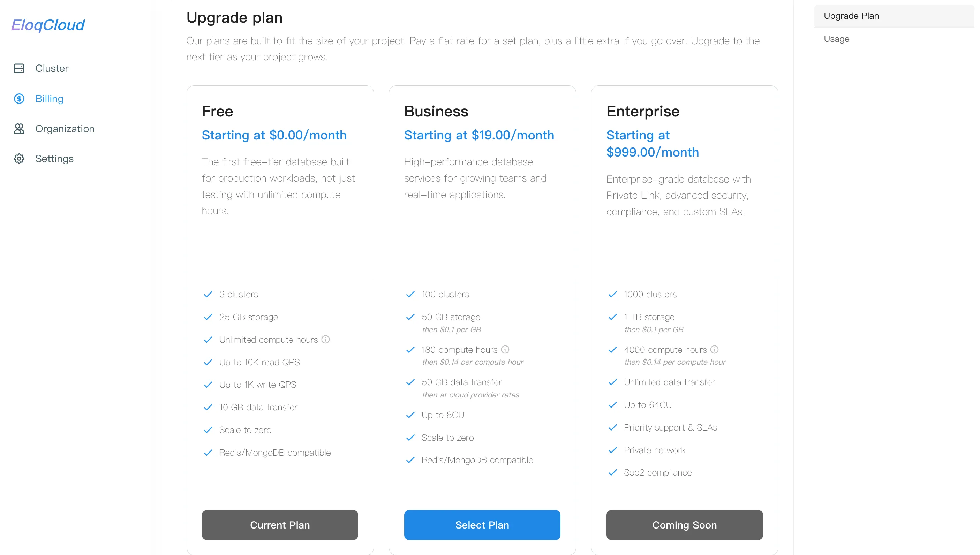Click info icon beside 4000 compute hours
The width and height of the screenshot is (980, 555).
[714, 350]
